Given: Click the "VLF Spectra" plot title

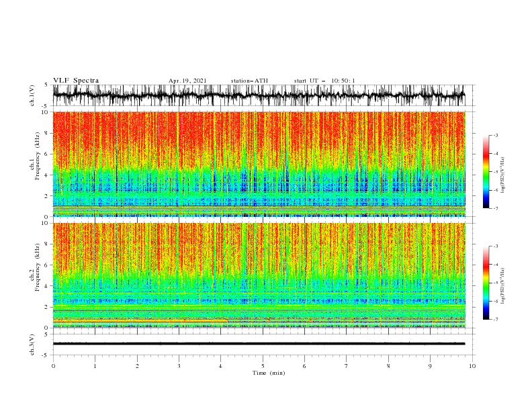Looking at the screenshot, I should 76,81.
